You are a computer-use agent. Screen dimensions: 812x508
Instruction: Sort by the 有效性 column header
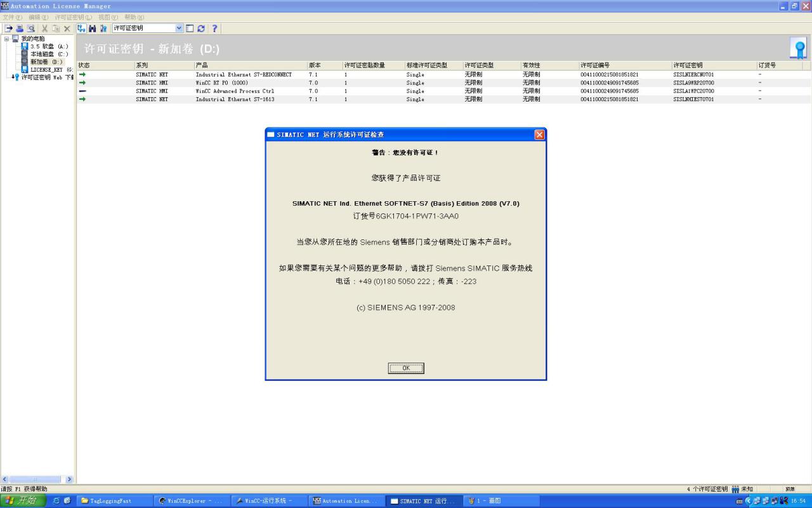pyautogui.click(x=550, y=65)
